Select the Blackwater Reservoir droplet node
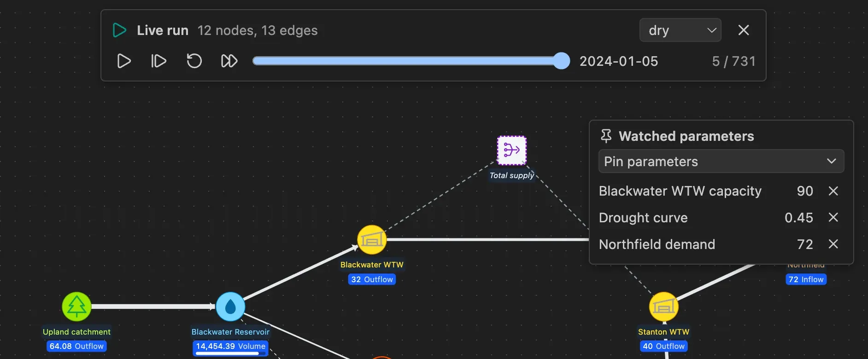 (230, 307)
